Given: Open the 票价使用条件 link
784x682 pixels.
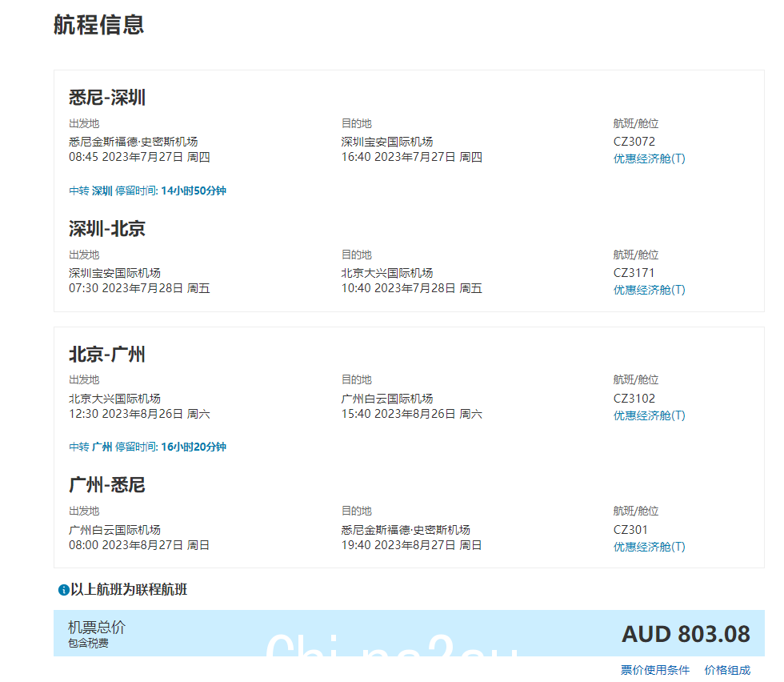Looking at the screenshot, I should click(655, 670).
